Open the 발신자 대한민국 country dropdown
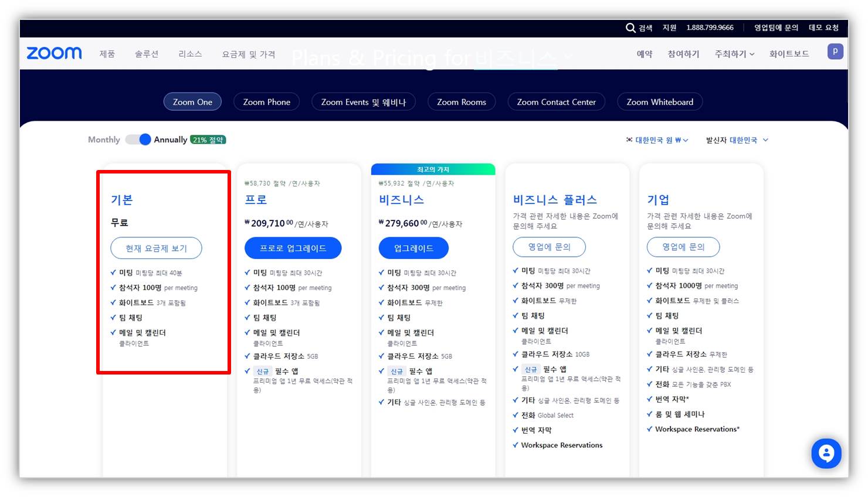Screen dimensions: 868x497 click(x=737, y=140)
